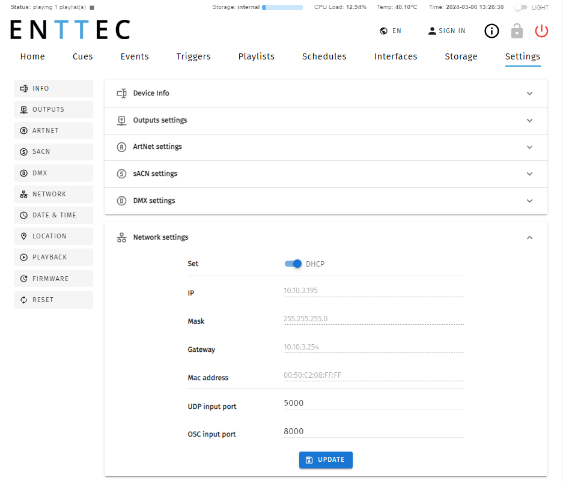
Task: Click the Playback play-circle icon
Action: [24, 257]
